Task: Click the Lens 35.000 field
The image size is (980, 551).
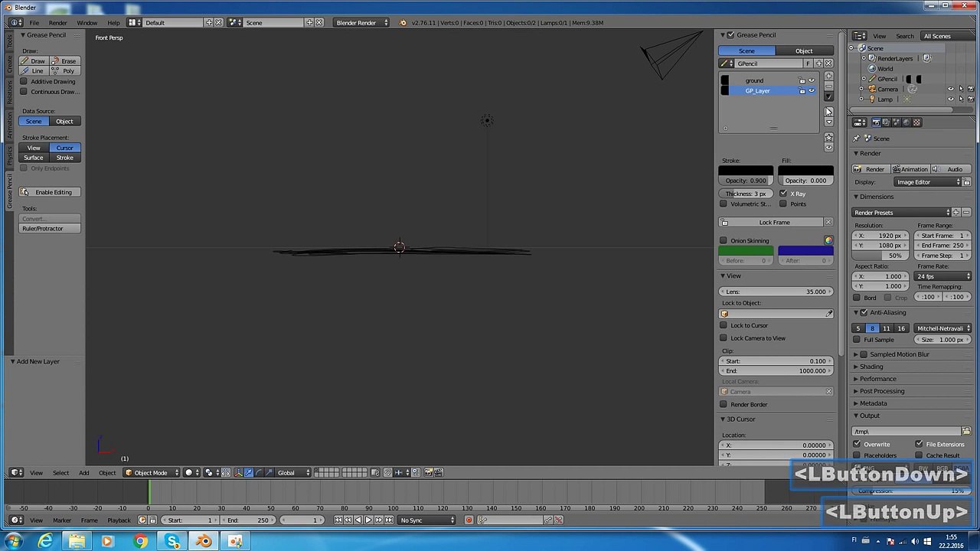Action: tap(776, 292)
